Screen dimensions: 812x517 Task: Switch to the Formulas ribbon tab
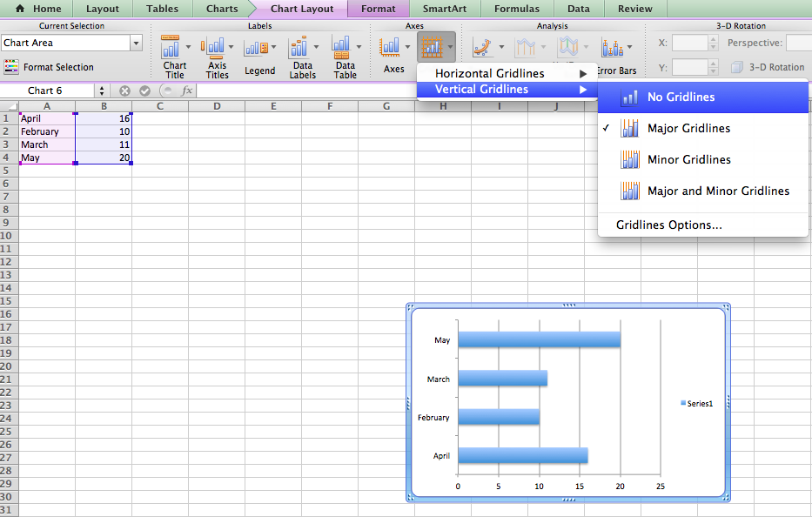tap(516, 9)
